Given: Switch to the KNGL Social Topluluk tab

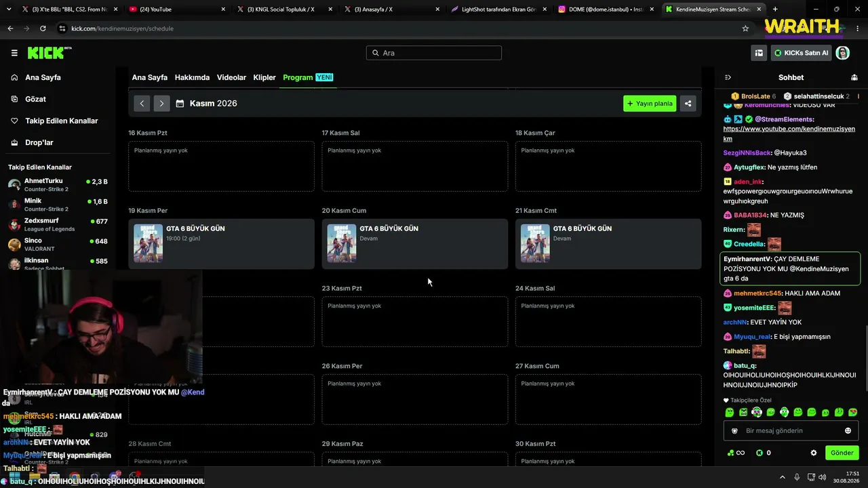Looking at the screenshot, I should click(x=284, y=9).
